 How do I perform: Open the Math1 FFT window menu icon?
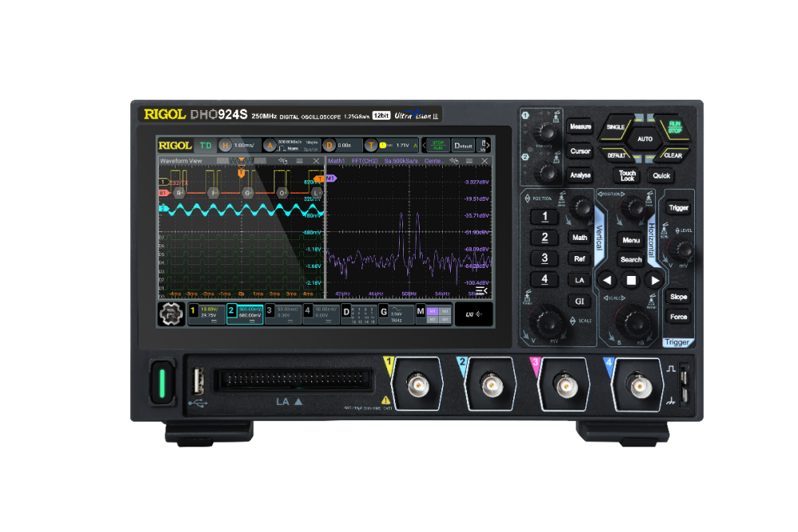[x=469, y=161]
